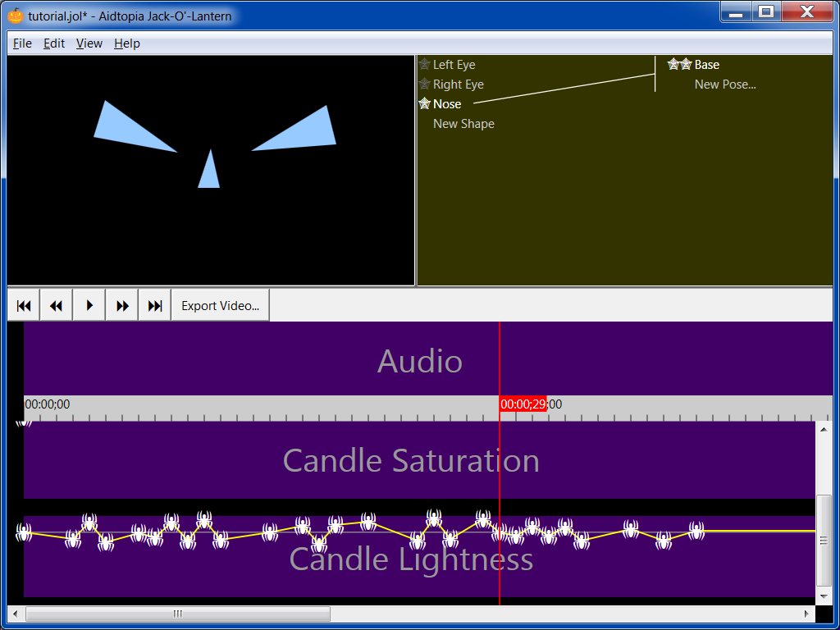The width and height of the screenshot is (840, 630).
Task: Click the double spiderweb icon beside Base
Action: pyautogui.click(x=680, y=64)
